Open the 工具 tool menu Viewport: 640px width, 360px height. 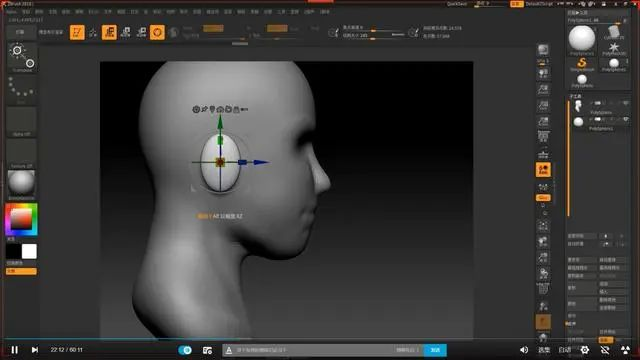(281, 12)
